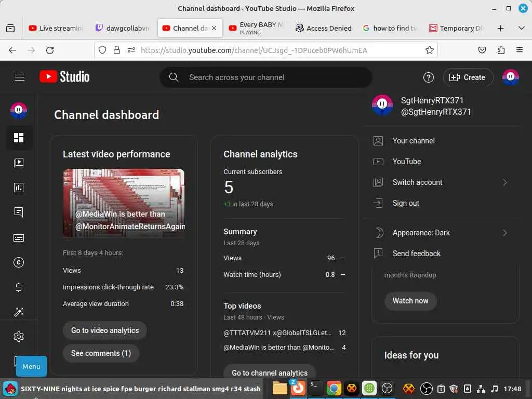Click Go to video analytics
Screen dimensions: 532x399
(105, 330)
